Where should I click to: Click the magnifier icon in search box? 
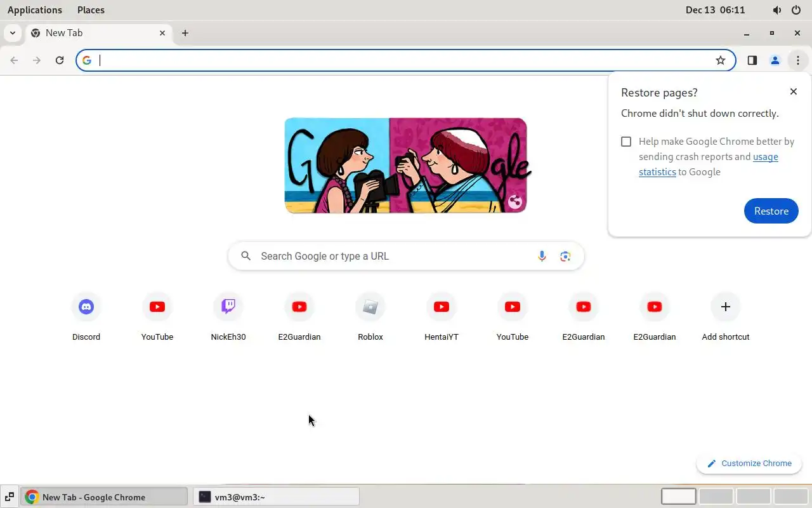246,256
